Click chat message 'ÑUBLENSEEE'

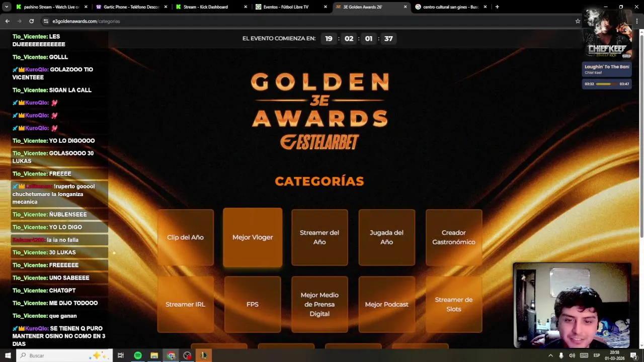[x=68, y=214]
